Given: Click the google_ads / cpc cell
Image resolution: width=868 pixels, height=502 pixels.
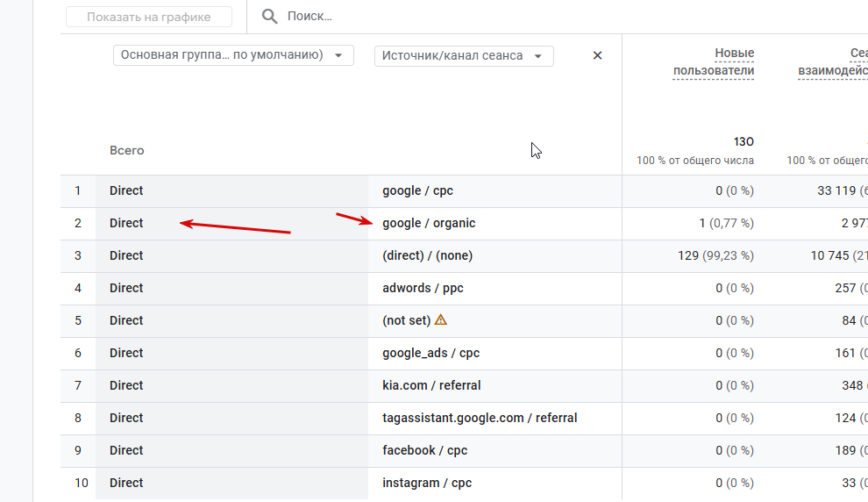Looking at the screenshot, I should click(x=430, y=353).
